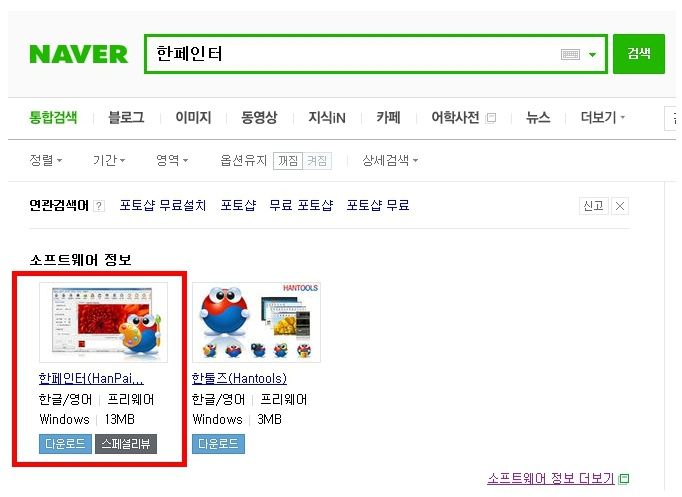The image size is (682, 497).
Task: Close the related searches bar with X
Action: (620, 206)
